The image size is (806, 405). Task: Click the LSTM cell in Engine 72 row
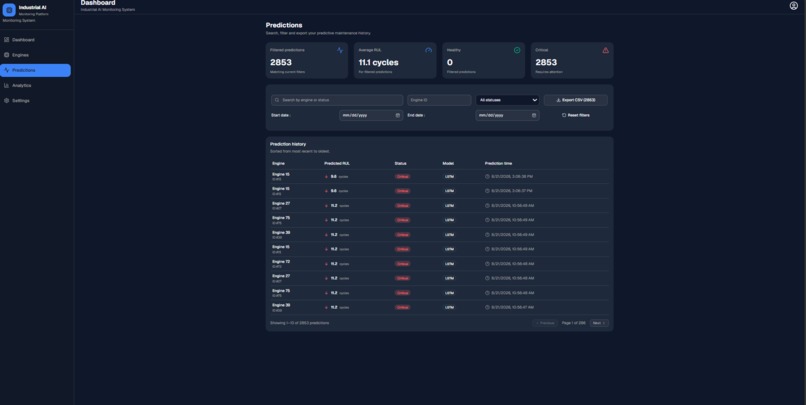pyautogui.click(x=449, y=264)
